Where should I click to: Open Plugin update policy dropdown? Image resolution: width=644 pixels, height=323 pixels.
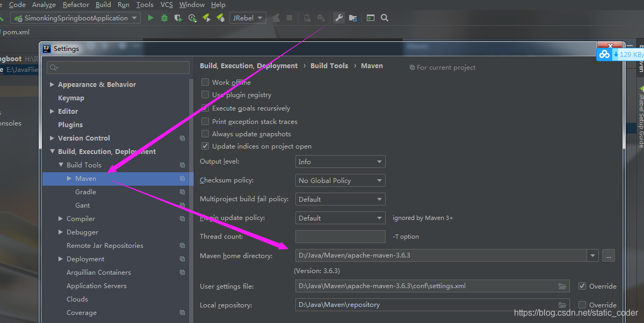[340, 218]
